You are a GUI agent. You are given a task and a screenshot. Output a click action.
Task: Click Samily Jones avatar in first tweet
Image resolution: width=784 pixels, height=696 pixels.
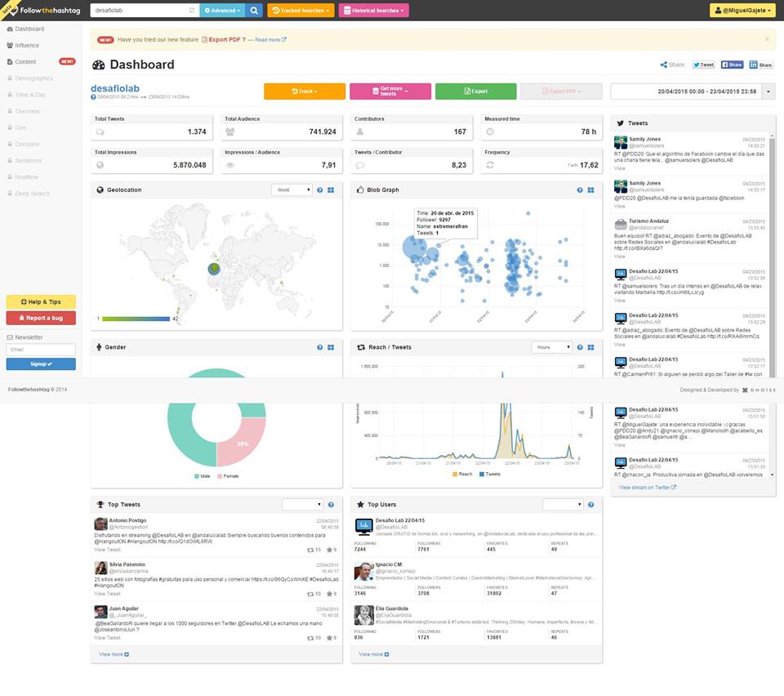point(621,142)
